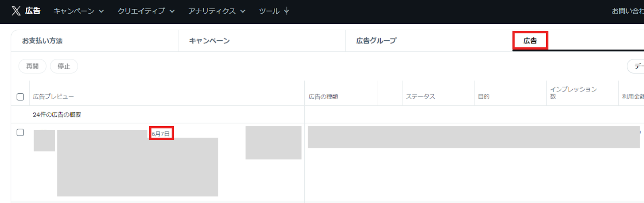This screenshot has height=203, width=644.
Task: Click the X logo icon
Action: (x=16, y=11)
